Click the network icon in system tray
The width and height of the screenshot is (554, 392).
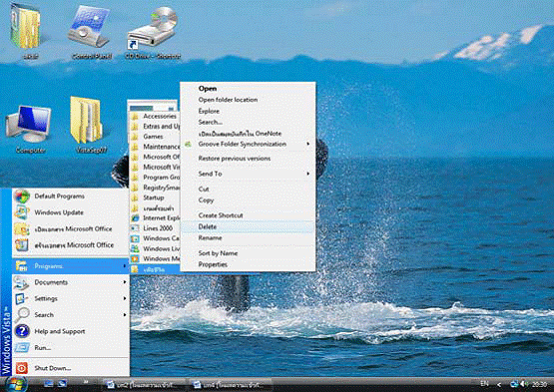(514, 384)
